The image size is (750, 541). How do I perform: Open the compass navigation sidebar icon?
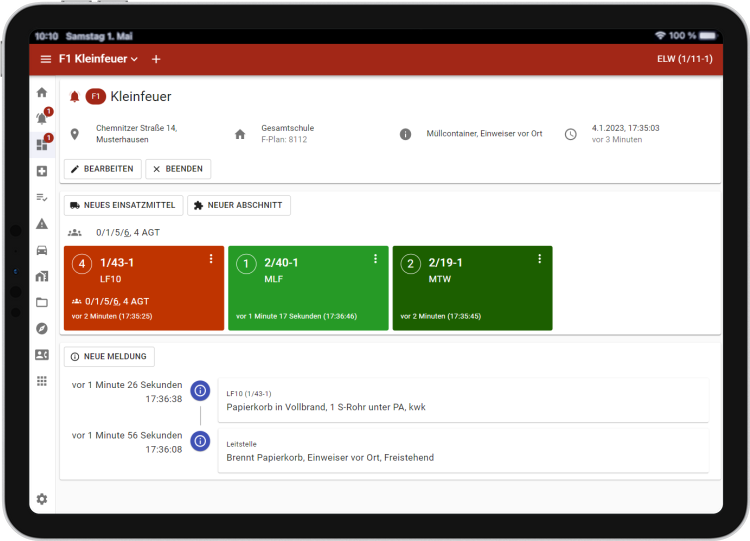point(42,328)
